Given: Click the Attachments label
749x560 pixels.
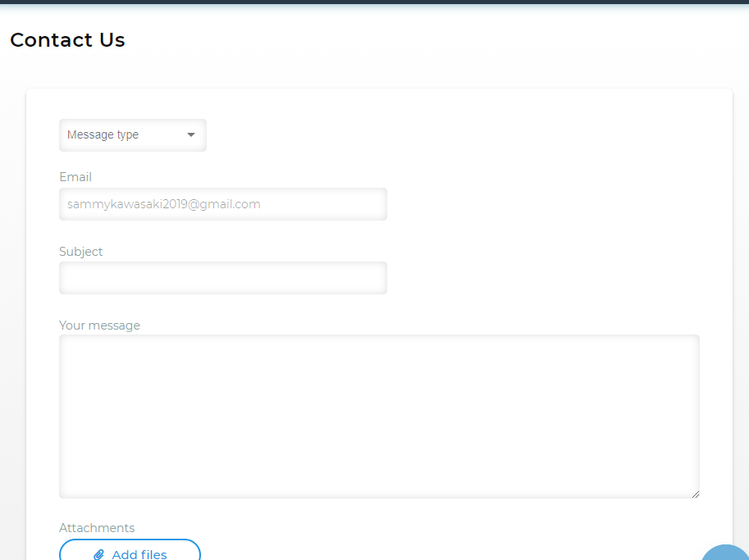Looking at the screenshot, I should click(97, 527).
